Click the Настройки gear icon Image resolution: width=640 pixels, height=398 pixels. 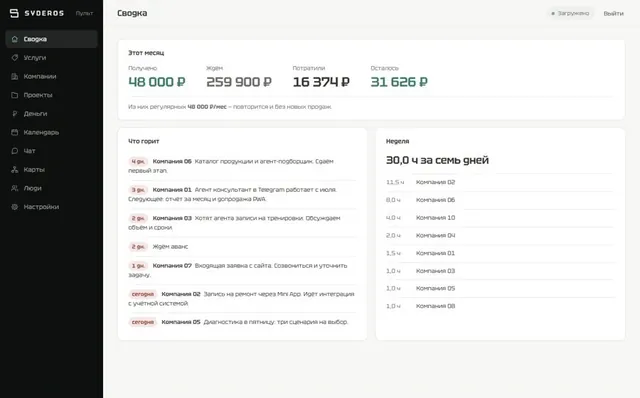click(x=15, y=207)
